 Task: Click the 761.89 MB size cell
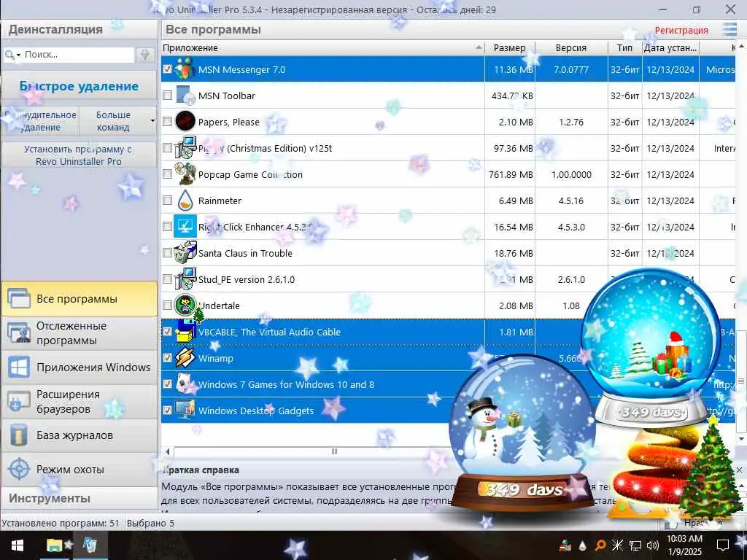click(x=510, y=174)
